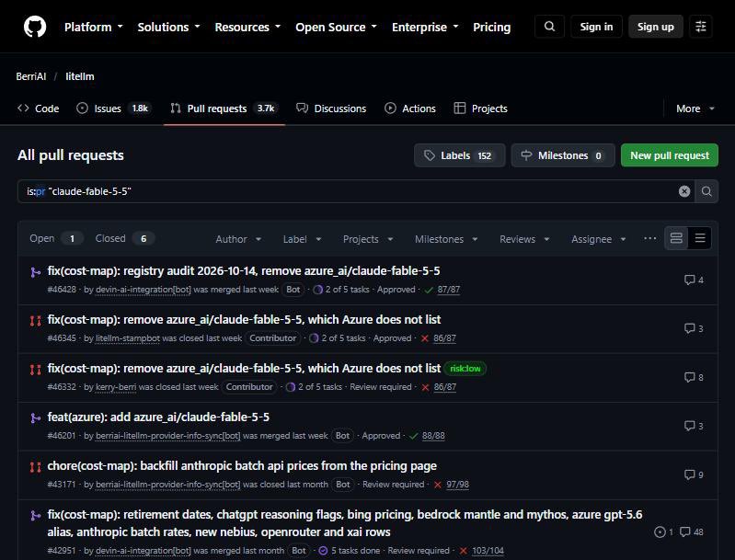
Task: Click green check status icon on PR #46201
Action: [413, 436]
